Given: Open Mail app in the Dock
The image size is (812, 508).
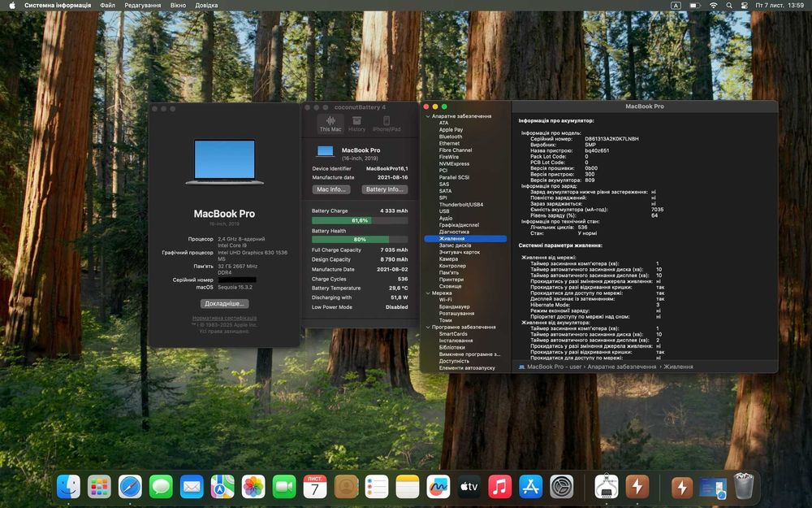Looking at the screenshot, I should coord(192,487).
